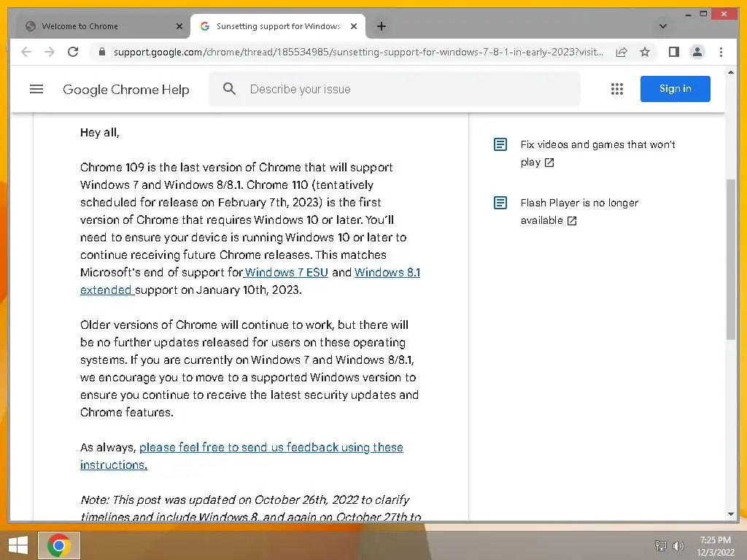The height and width of the screenshot is (560, 747).
Task: Share this page from the address bar
Action: (x=622, y=52)
